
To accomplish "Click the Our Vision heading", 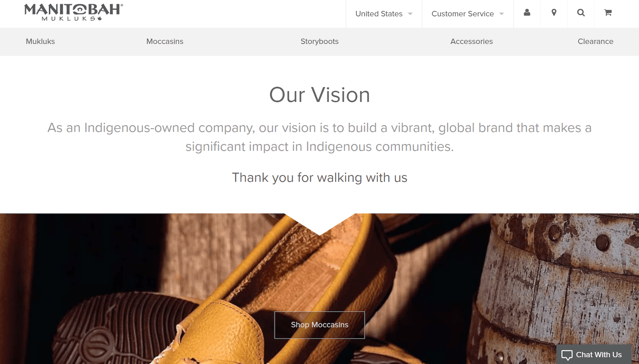I will tap(319, 95).
